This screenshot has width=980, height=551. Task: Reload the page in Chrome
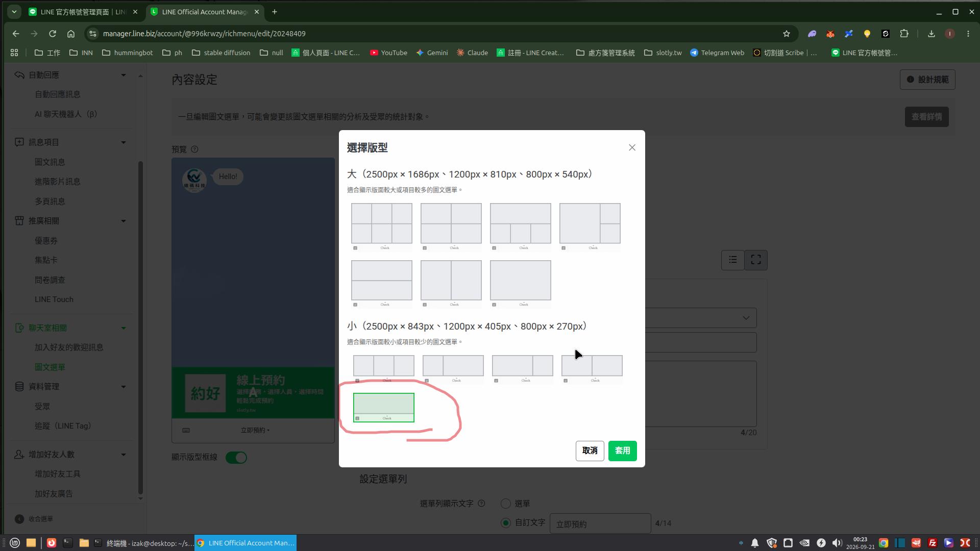pos(52,34)
